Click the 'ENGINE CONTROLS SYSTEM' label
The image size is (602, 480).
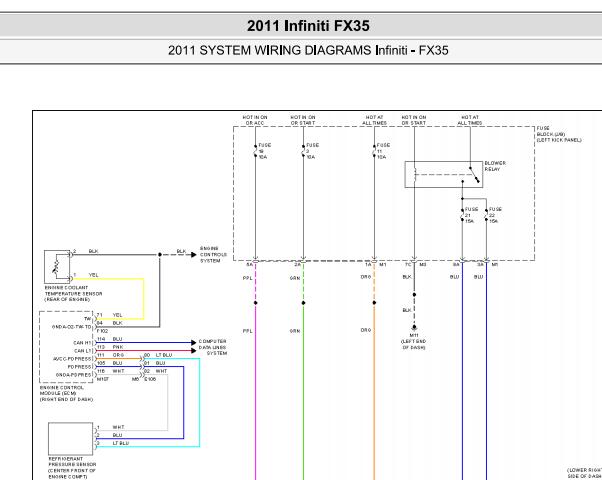[213, 255]
